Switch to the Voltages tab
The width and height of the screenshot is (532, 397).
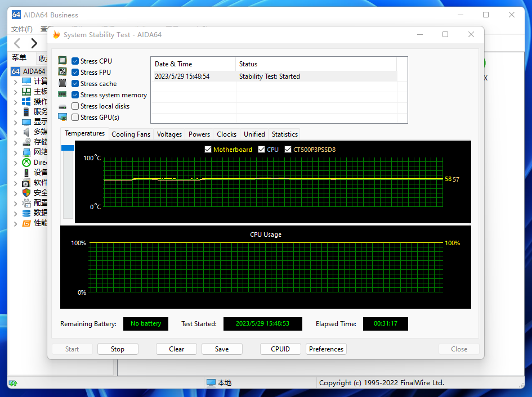169,134
